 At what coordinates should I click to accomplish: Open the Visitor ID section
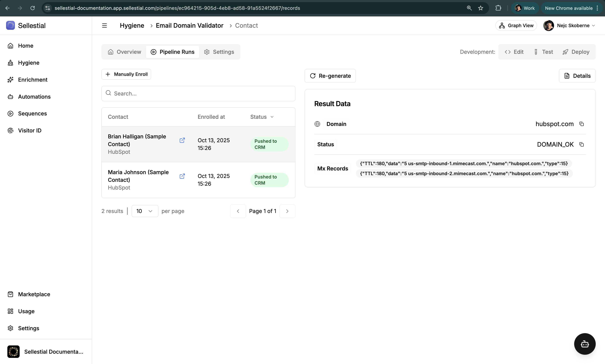pos(29,130)
